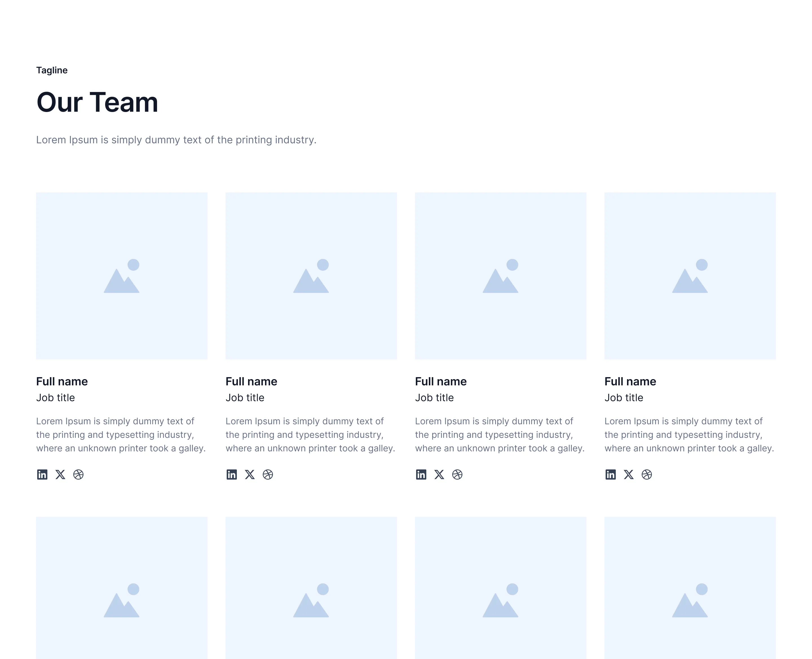Select second team member's photo placeholder, top row
The height and width of the screenshot is (659, 812).
coord(311,276)
